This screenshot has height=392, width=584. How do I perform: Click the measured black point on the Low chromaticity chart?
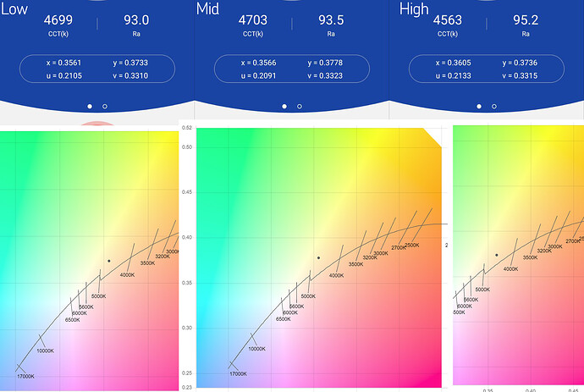pos(108,261)
